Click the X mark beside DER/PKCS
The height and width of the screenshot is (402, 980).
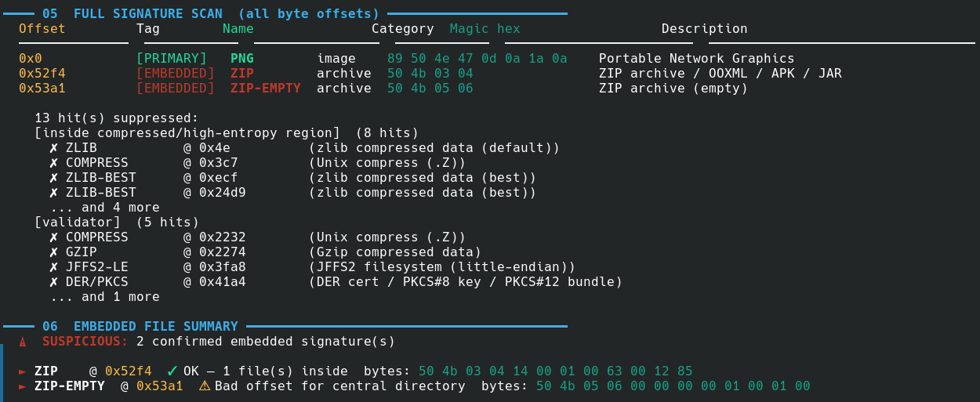pos(54,282)
